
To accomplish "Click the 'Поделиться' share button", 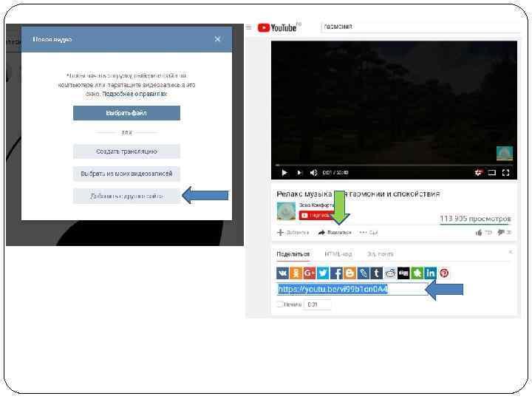I will coord(335,233).
